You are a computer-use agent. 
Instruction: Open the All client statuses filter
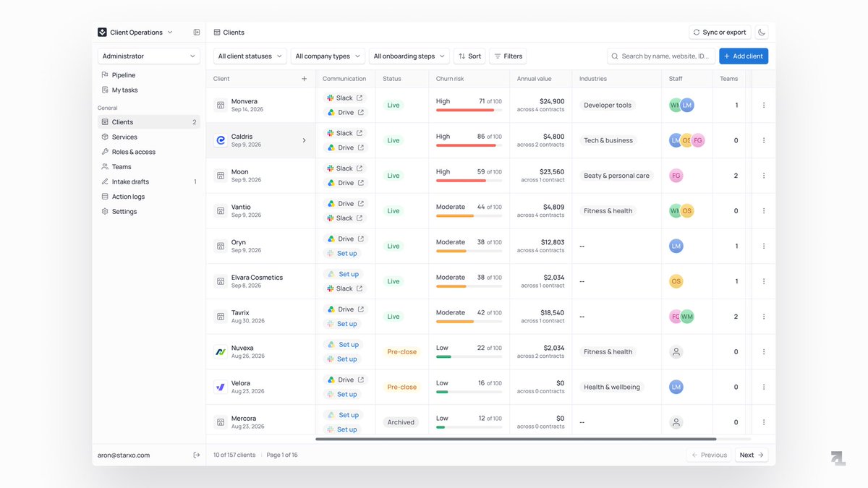[250, 56]
